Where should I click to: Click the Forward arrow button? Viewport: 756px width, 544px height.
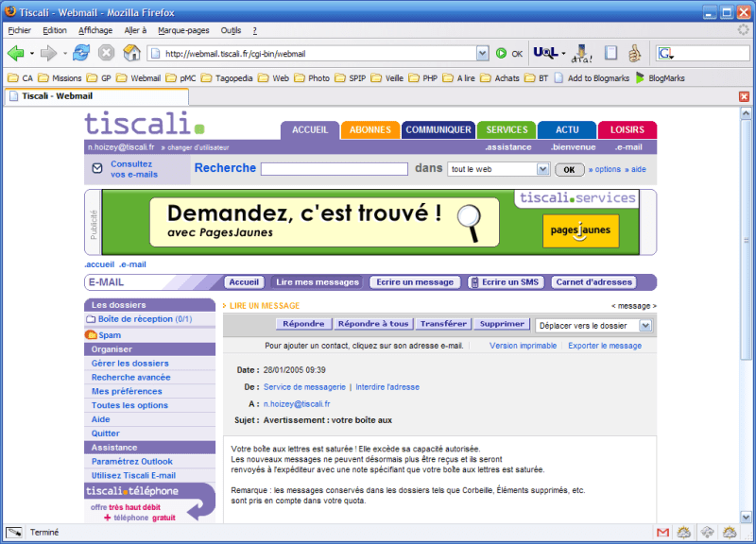48,53
